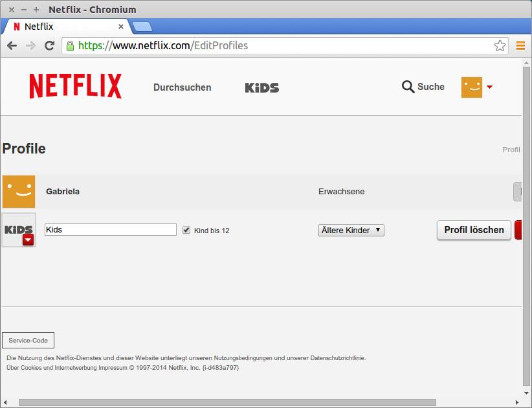Click the Kids profile name field
The image size is (532, 408).
[x=111, y=230]
